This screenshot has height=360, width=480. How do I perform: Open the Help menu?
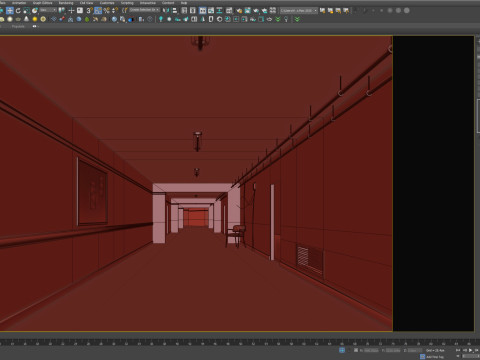184,3
